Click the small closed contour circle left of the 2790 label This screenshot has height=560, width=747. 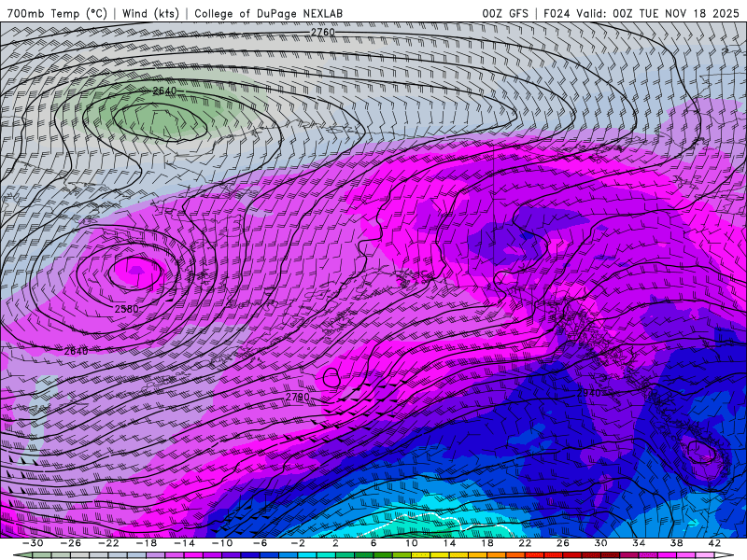[331, 378]
